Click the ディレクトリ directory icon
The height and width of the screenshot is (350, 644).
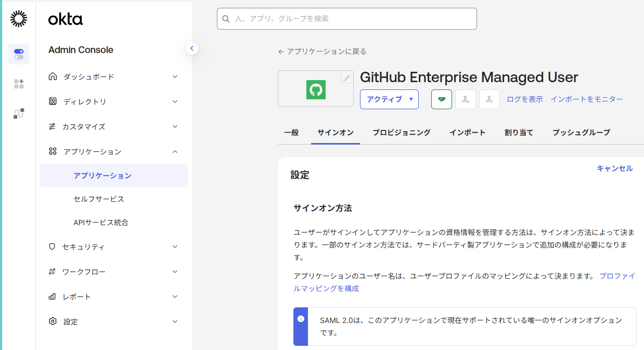point(53,101)
